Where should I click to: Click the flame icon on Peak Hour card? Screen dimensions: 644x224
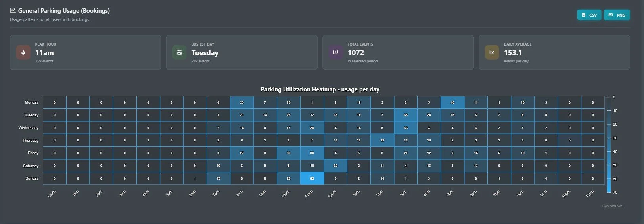[23, 52]
